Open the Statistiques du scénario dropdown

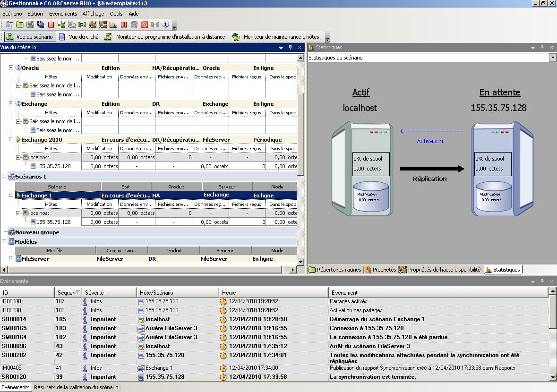coord(553,58)
